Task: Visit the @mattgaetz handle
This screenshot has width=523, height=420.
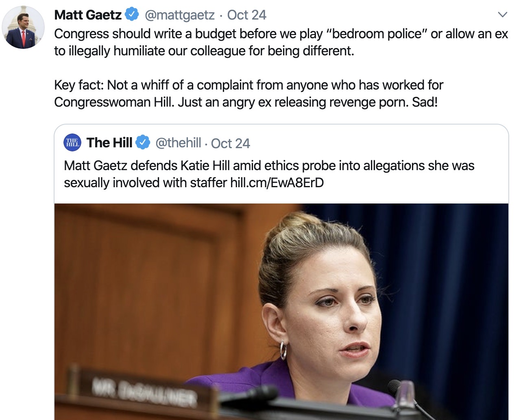Action: (179, 15)
